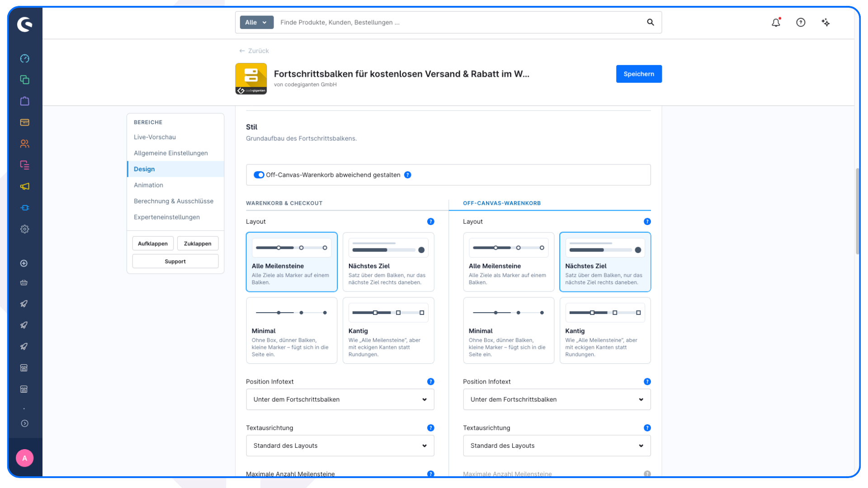This screenshot has height=488, width=868.
Task: Open the Extensions plug icon in sidebar
Action: 25,208
